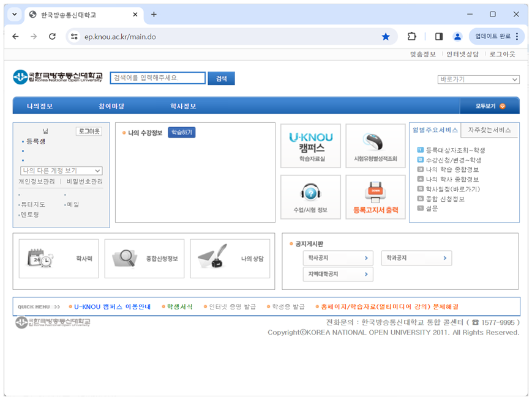Open 나의 학습 종합정보 link
The width and height of the screenshot is (532, 400).
coord(452,169)
